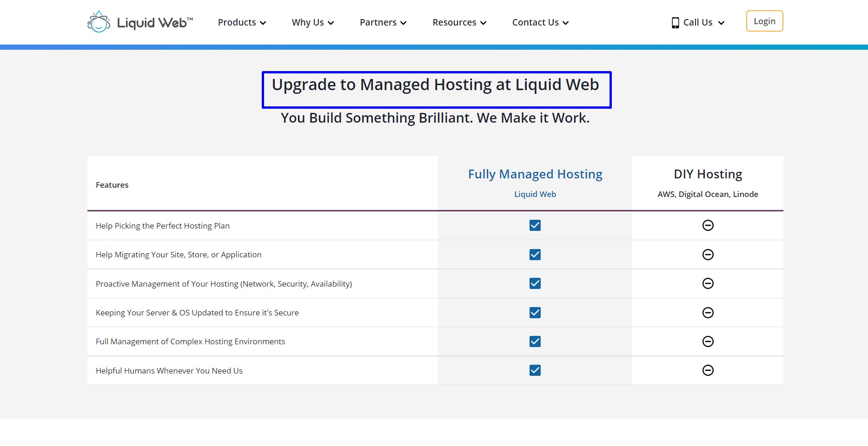Toggle checkbox for Keeping Your Server & OS Updated
The height and width of the screenshot is (446, 868).
point(535,313)
